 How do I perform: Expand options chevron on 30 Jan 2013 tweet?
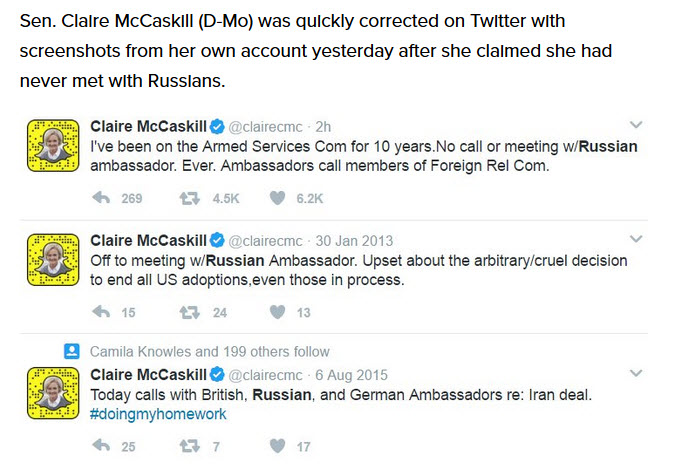click(636, 239)
